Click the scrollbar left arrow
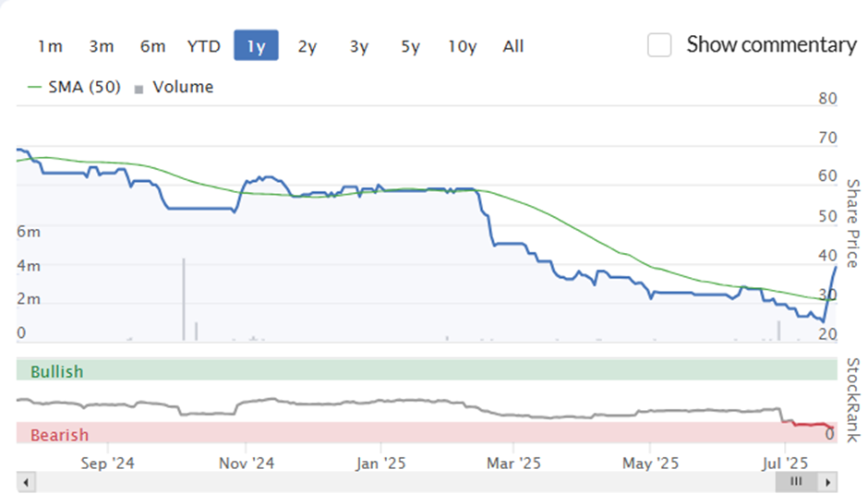Image resolution: width=868 pixels, height=494 pixels. tap(26, 482)
